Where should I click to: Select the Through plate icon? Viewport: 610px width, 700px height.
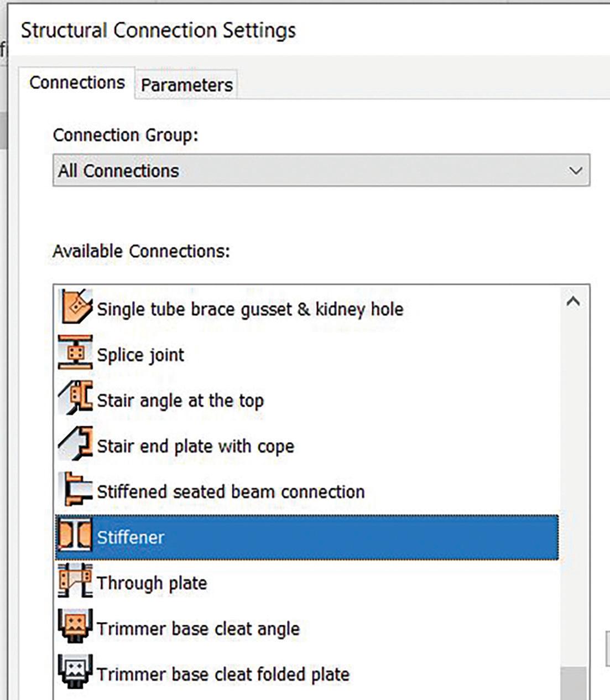75,580
